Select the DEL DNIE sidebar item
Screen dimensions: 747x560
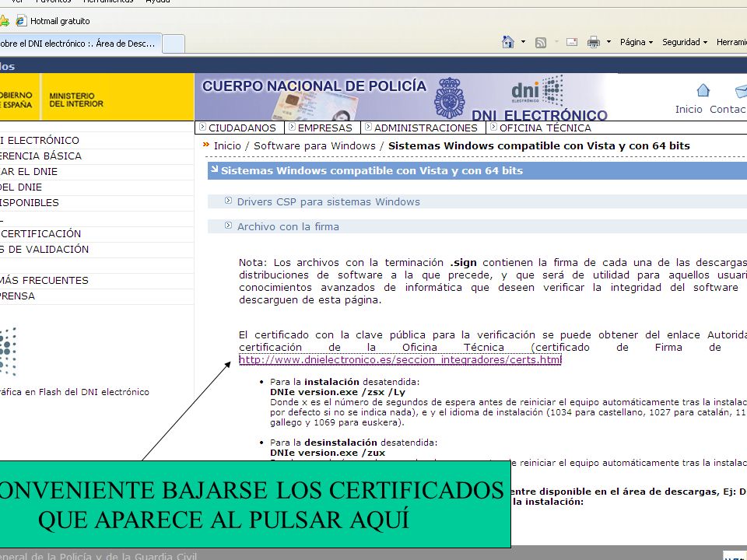[x=21, y=187]
